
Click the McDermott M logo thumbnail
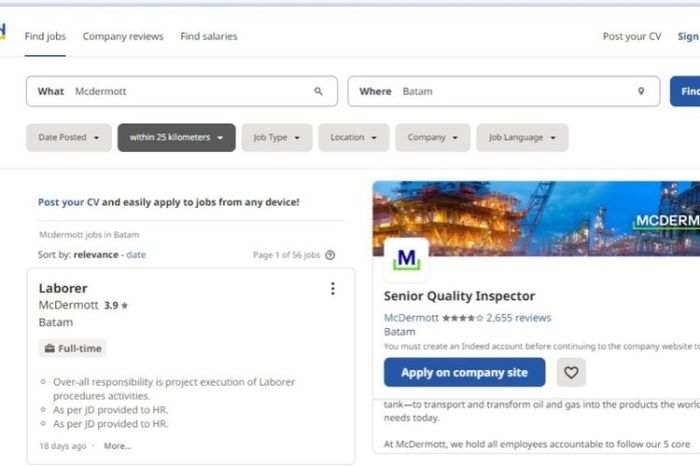click(x=406, y=259)
